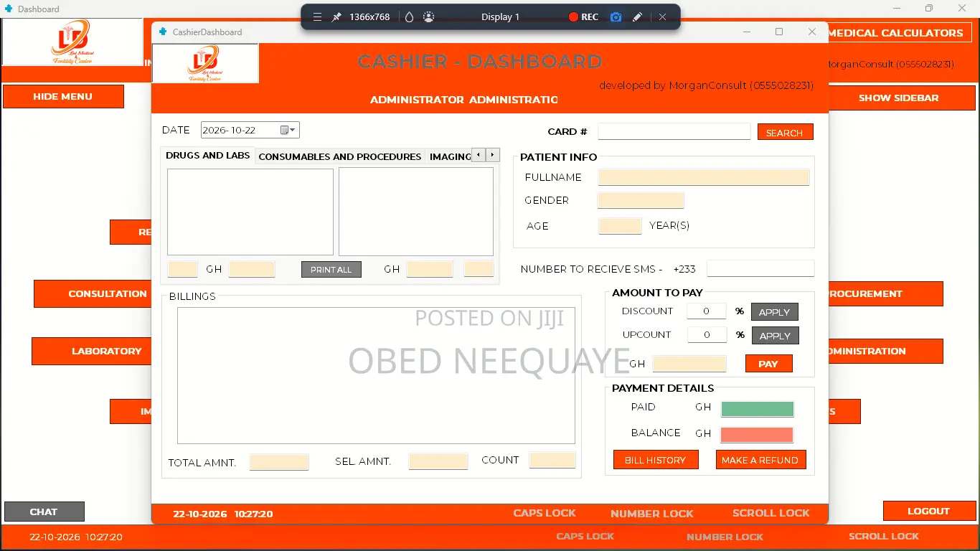980x551 pixels.
Task: Open the date picker calendar dropdown
Action: (288, 130)
